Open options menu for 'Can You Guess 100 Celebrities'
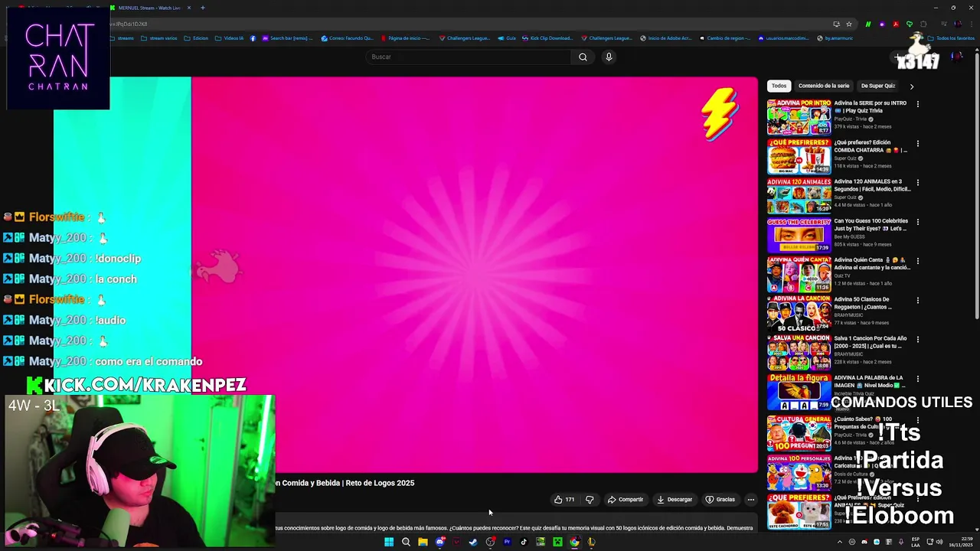 [x=917, y=221]
